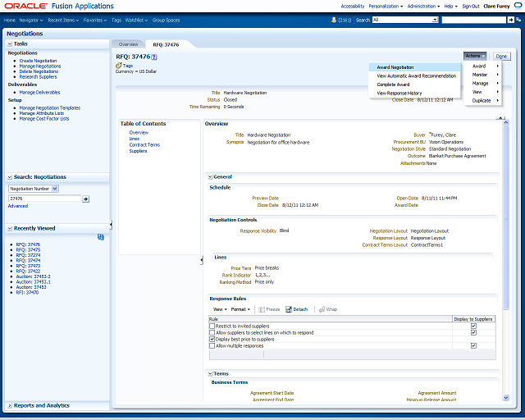The height and width of the screenshot is (420, 525).
Task: Collapse the General section
Action: tap(210, 177)
